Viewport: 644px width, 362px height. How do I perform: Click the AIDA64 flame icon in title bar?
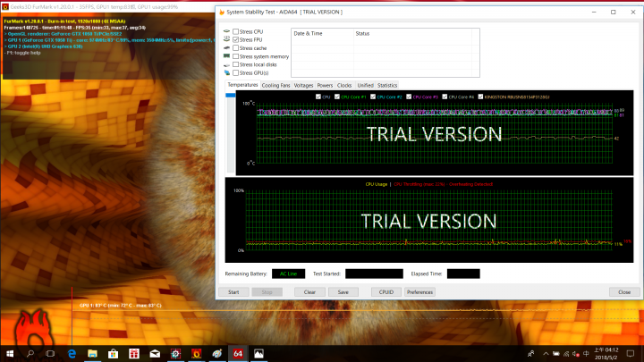click(222, 12)
